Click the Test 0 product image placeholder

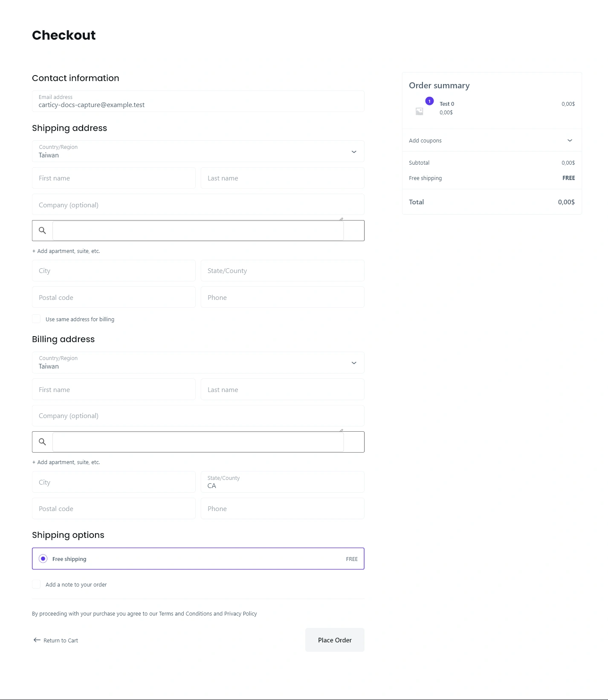tap(420, 111)
